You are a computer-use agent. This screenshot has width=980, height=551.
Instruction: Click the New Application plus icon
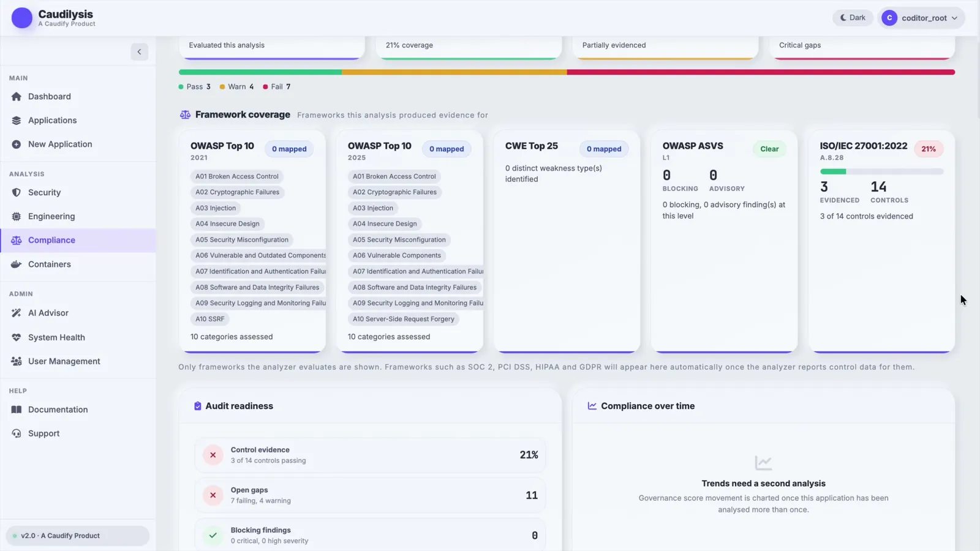tap(17, 144)
